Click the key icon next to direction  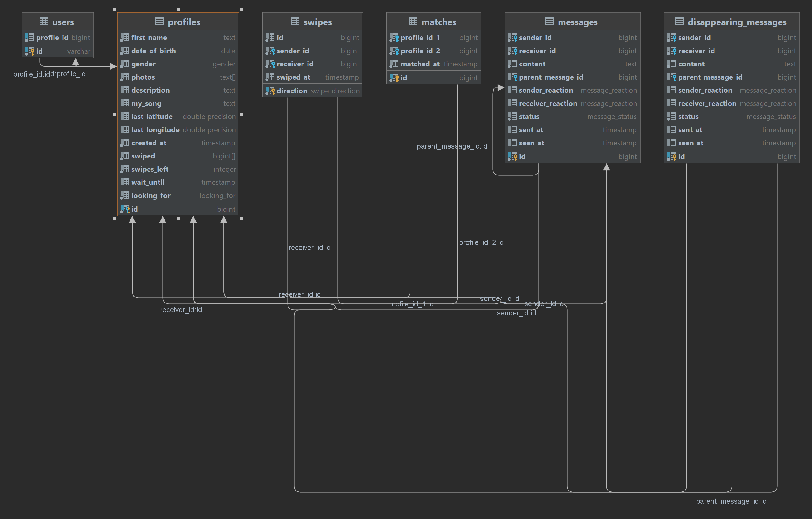(x=270, y=91)
